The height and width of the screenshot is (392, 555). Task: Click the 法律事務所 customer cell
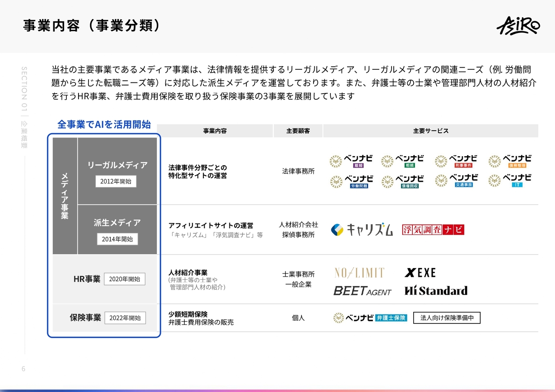pos(298,171)
